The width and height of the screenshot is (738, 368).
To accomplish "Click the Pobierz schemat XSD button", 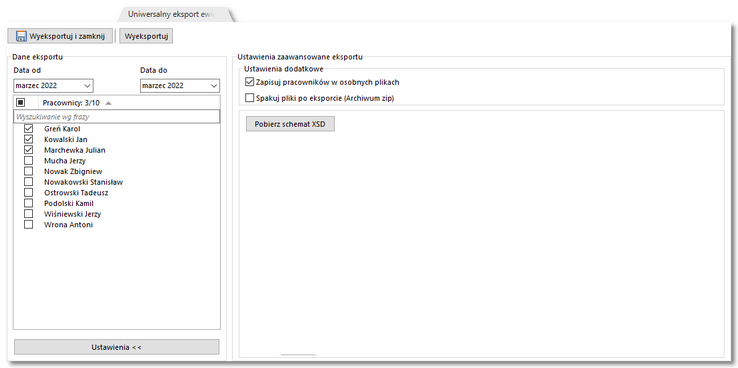I will tap(290, 124).
